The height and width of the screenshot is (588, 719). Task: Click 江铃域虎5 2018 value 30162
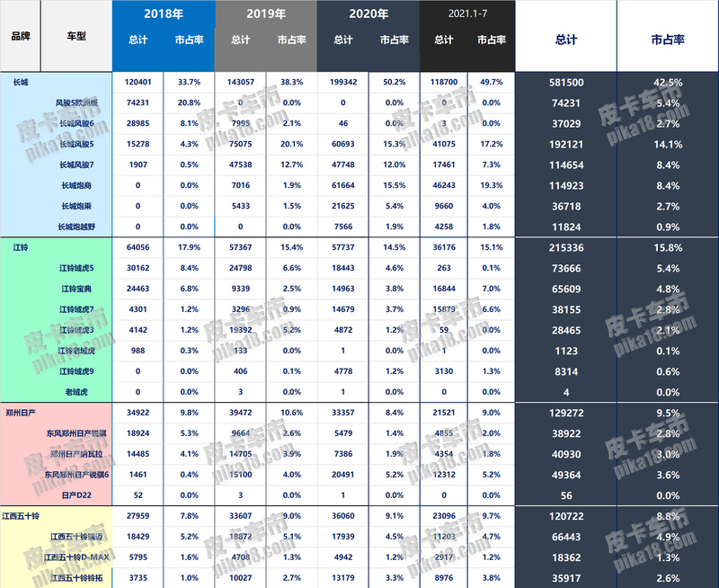[x=138, y=268]
